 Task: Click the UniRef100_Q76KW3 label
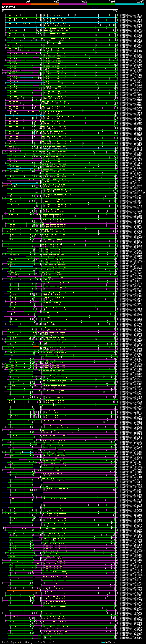click(x=131, y=42)
